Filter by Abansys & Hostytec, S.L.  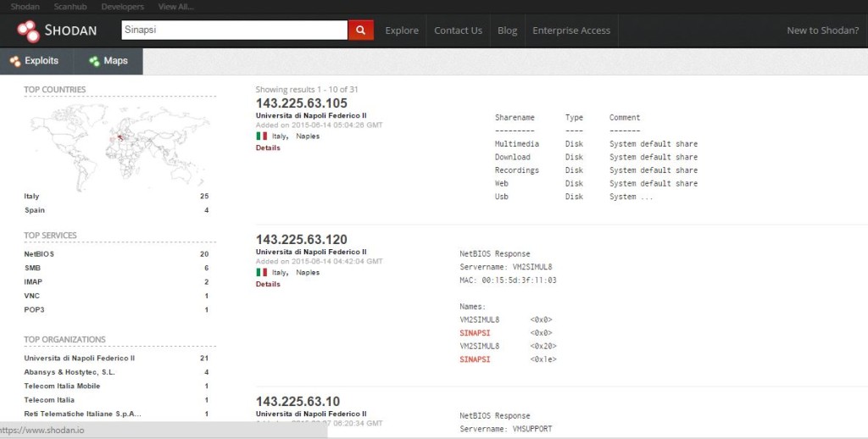[x=70, y=372]
